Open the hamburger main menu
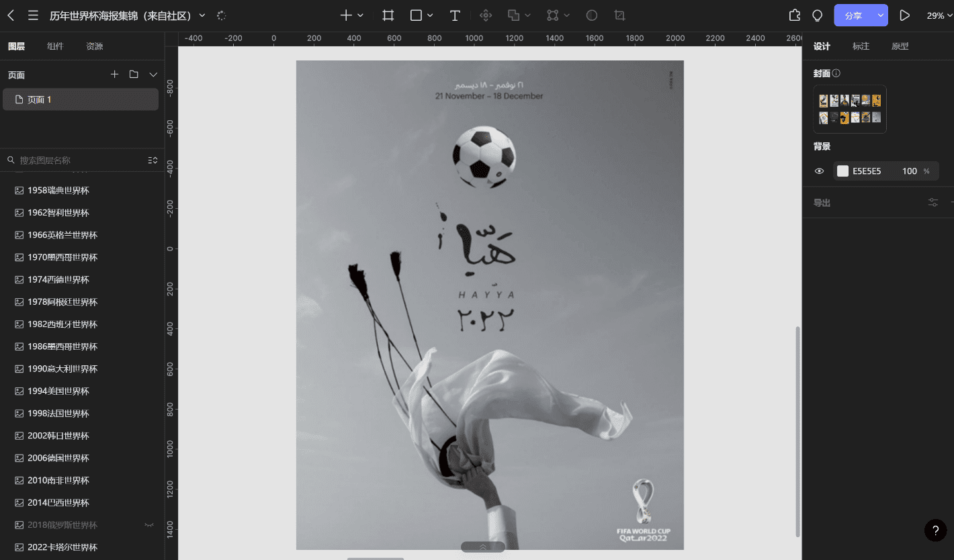This screenshot has width=954, height=560. tap(33, 15)
